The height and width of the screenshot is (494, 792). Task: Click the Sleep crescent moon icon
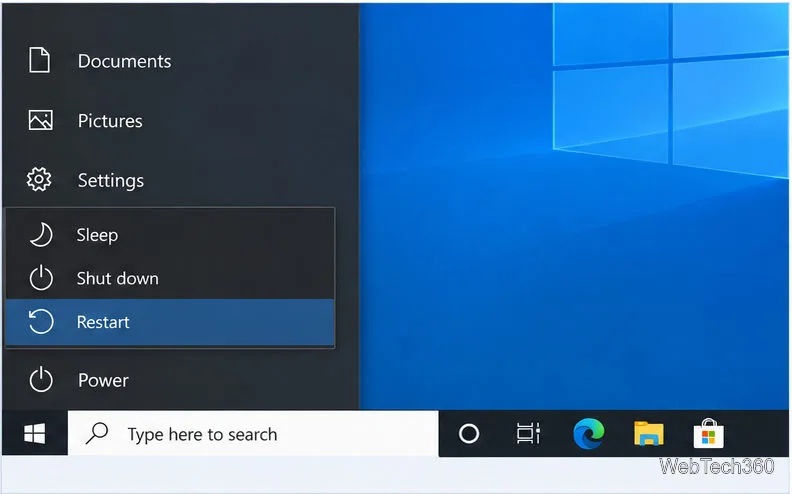41,235
